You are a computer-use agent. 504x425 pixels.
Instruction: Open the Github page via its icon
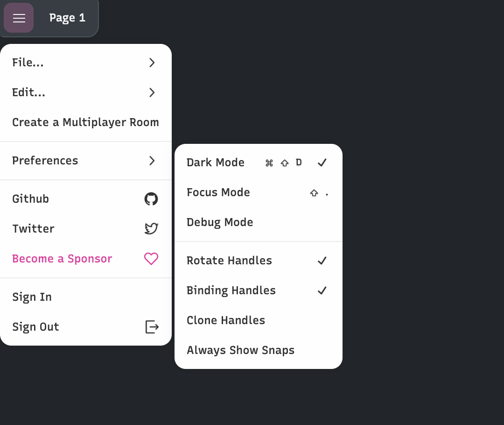pos(151,198)
